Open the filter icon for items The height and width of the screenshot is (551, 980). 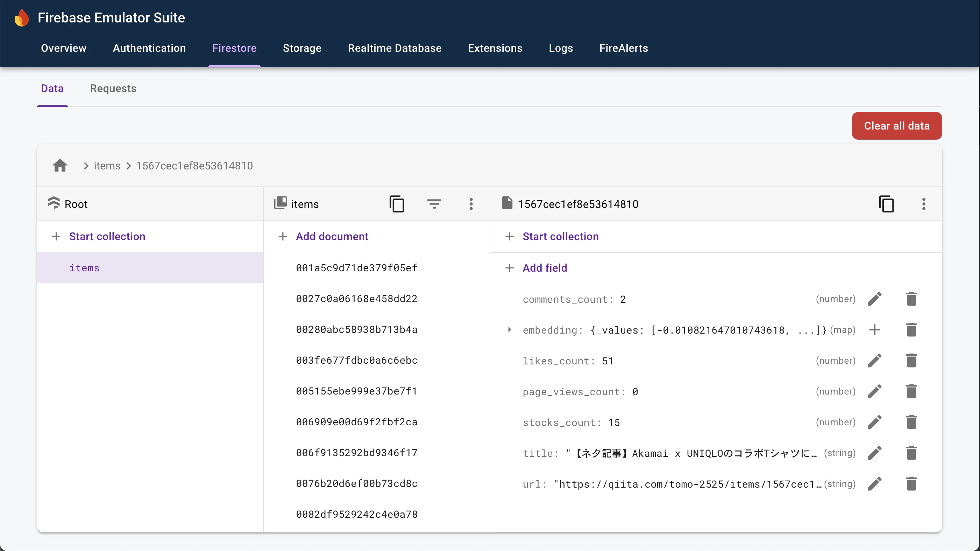point(434,204)
